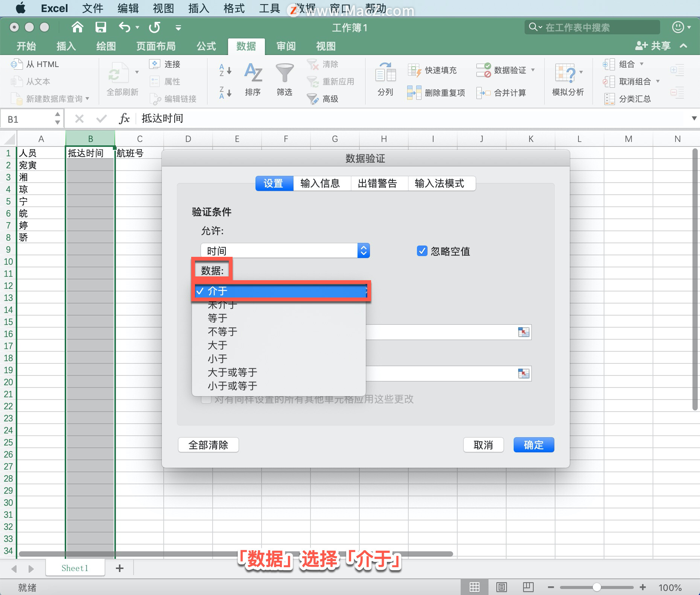The height and width of the screenshot is (595, 700).
Task: Click the Sort A to Z ascending icon
Action: 225,70
